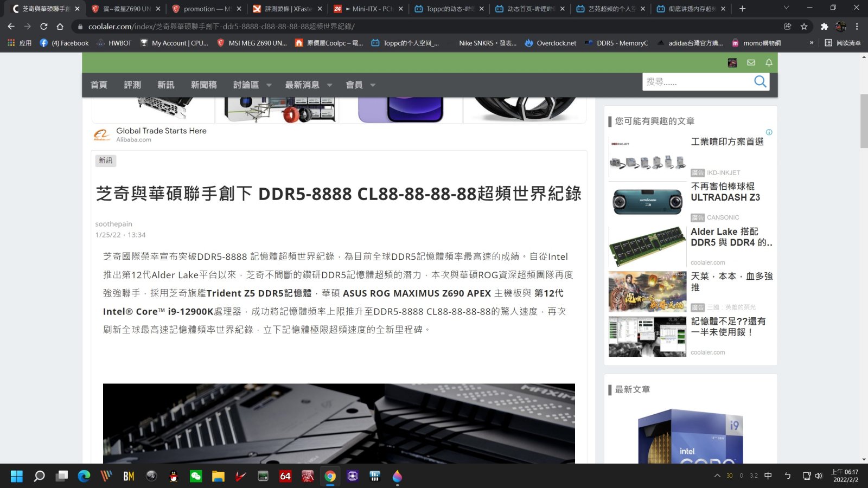Open the DDR5 - MemoryC bookmark
This screenshot has width=868, height=488.
(x=616, y=43)
